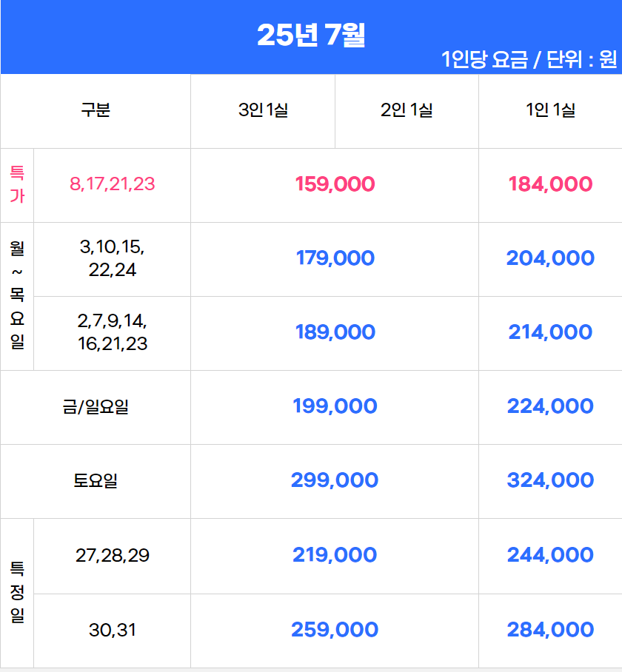Select the 금/일요일 row label
Image resolution: width=622 pixels, height=672 pixels.
click(96, 406)
